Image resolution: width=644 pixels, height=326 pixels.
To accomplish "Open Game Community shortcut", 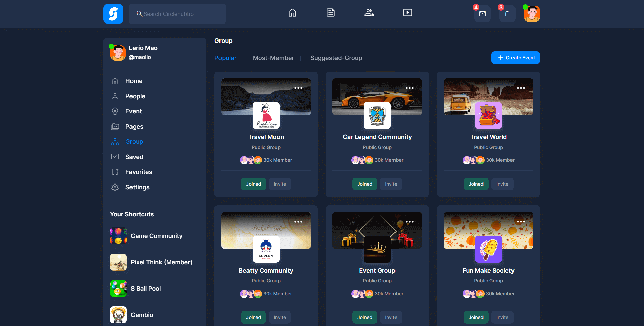I will click(146, 236).
